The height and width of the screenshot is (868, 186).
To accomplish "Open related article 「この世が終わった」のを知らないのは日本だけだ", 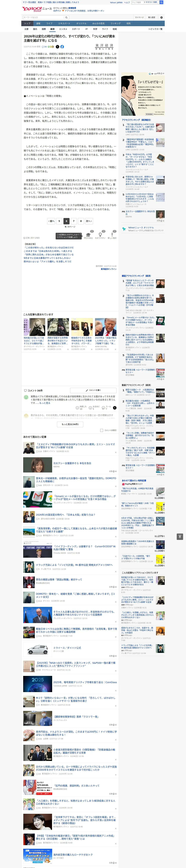I will coord(49,248).
